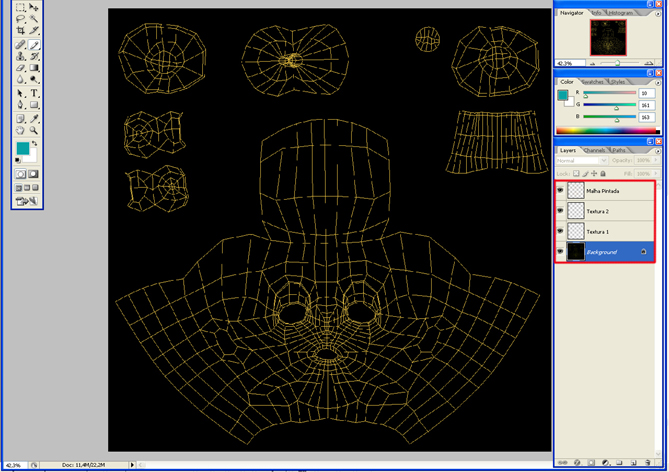Select the Crop tool
The width and height of the screenshot is (669, 472).
coord(20,31)
